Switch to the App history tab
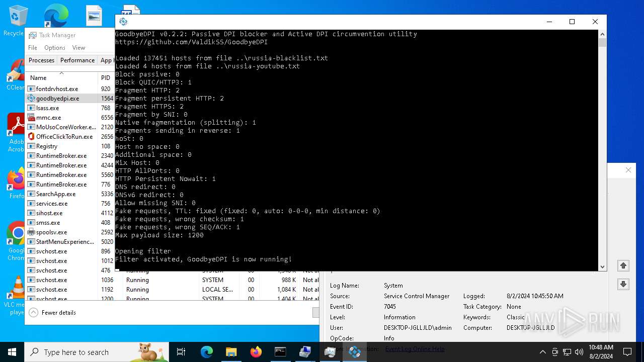The height and width of the screenshot is (362, 644). coord(107,60)
